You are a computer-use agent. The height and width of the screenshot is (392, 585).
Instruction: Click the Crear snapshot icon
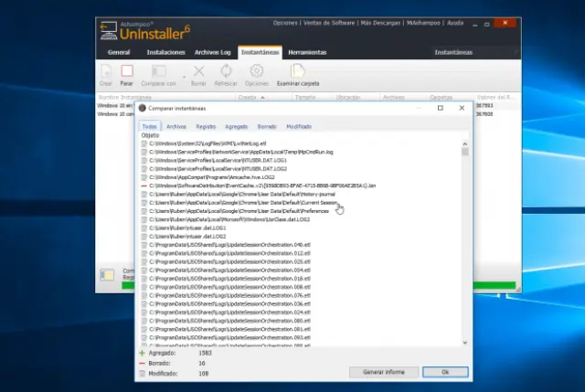point(106,71)
